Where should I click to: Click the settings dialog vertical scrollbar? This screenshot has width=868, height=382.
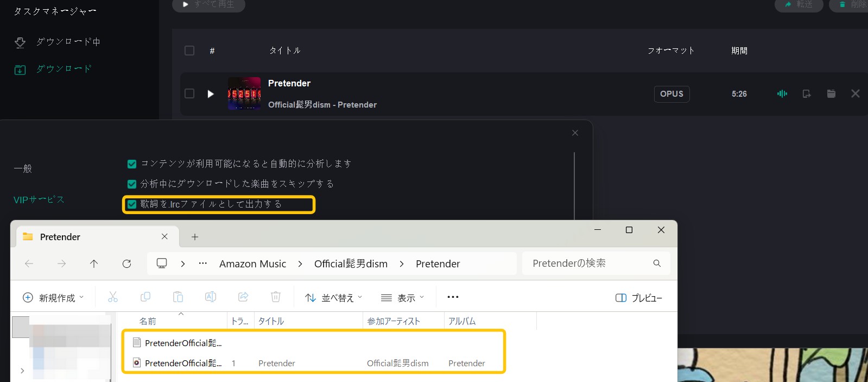point(574,186)
